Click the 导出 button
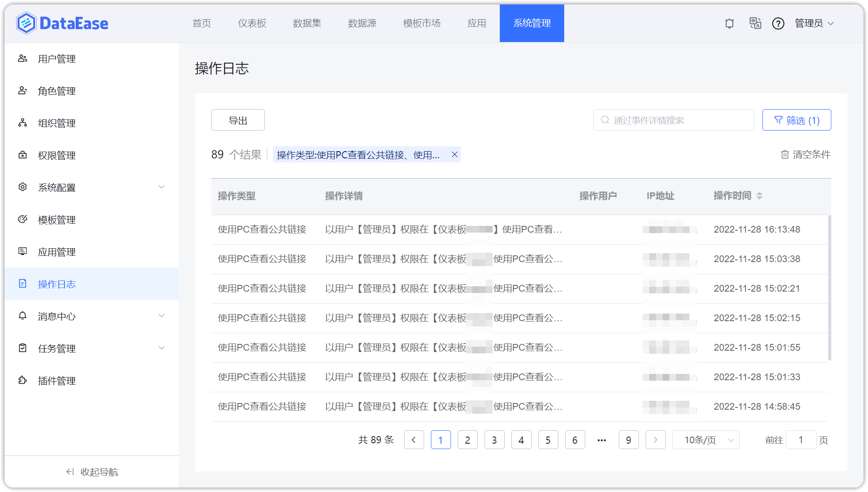The height and width of the screenshot is (492, 868). click(238, 120)
